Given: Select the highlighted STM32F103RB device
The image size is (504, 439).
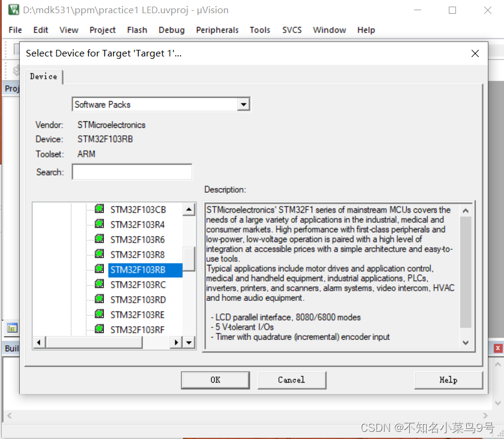Looking at the screenshot, I should point(145,270).
